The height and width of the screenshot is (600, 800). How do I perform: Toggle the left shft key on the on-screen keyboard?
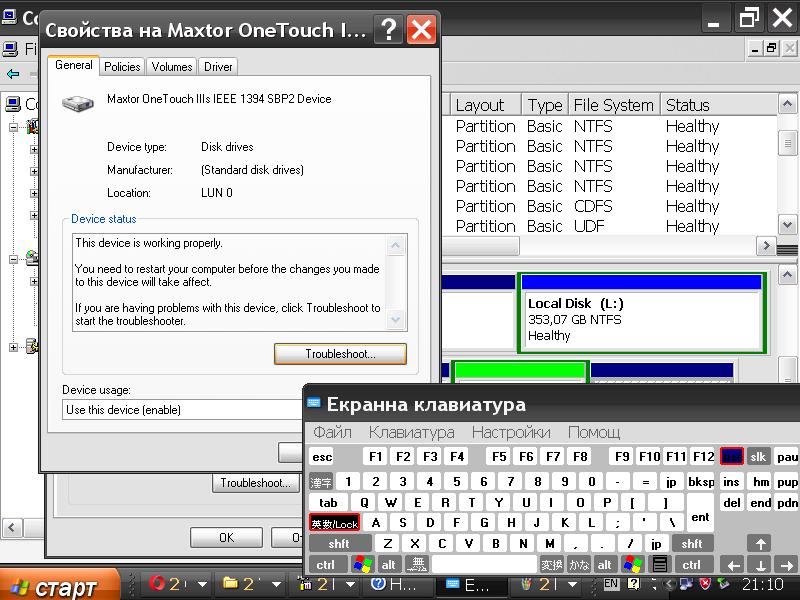pos(339,544)
